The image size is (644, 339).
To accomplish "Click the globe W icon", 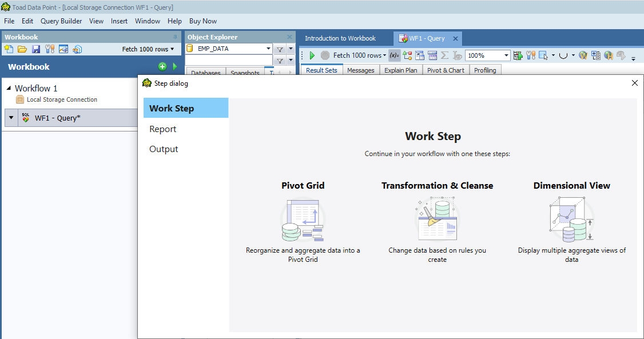I will 583,55.
